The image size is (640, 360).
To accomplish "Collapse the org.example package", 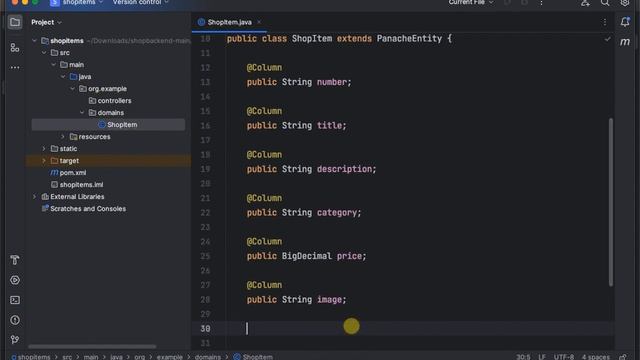I will pos(72,89).
